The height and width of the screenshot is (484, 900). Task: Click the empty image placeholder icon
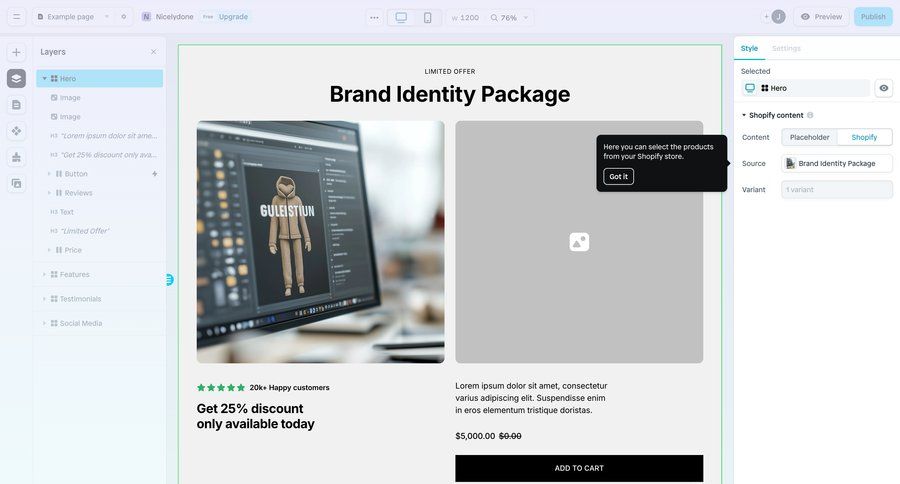tap(579, 242)
